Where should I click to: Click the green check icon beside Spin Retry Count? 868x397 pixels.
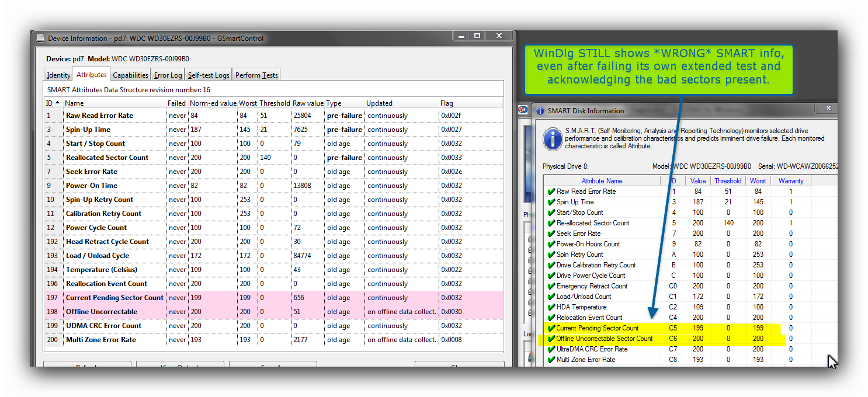(x=551, y=255)
